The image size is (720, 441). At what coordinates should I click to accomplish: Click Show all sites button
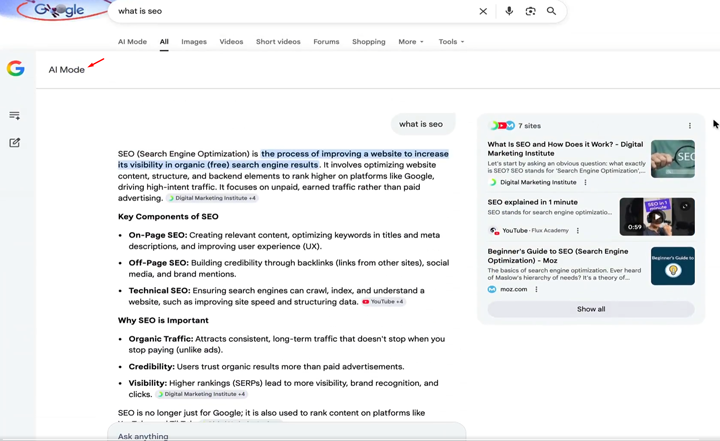(591, 309)
